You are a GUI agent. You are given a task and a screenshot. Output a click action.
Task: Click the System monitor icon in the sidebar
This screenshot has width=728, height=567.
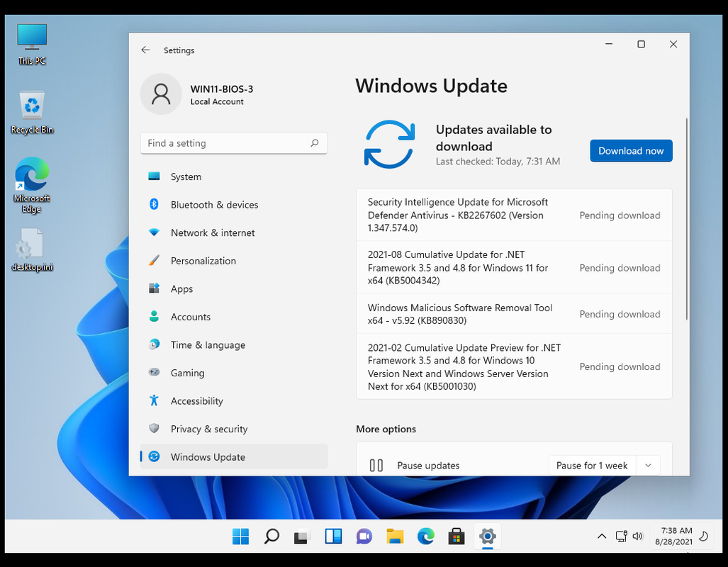coord(154,176)
